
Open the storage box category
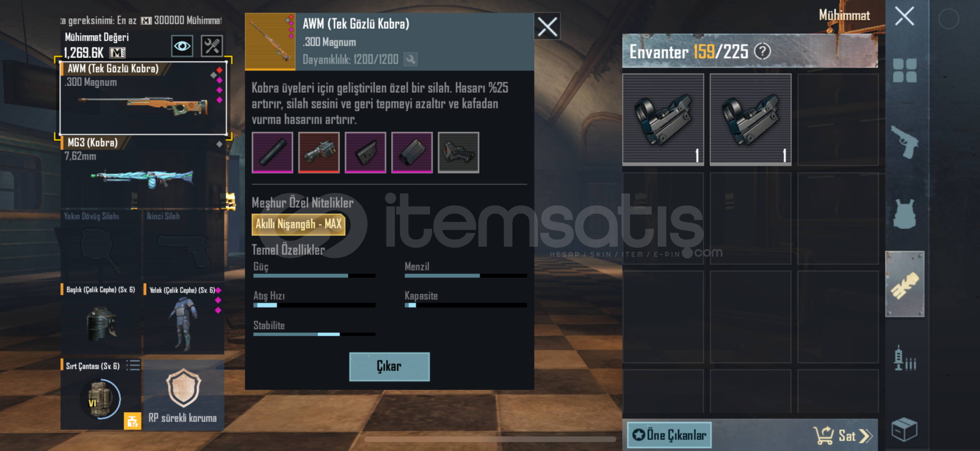pyautogui.click(x=904, y=429)
